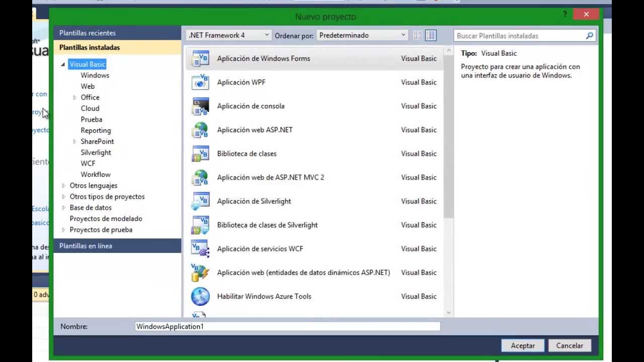Open the dialog help question mark
Viewport: 644px width, 362px height.
(x=566, y=14)
